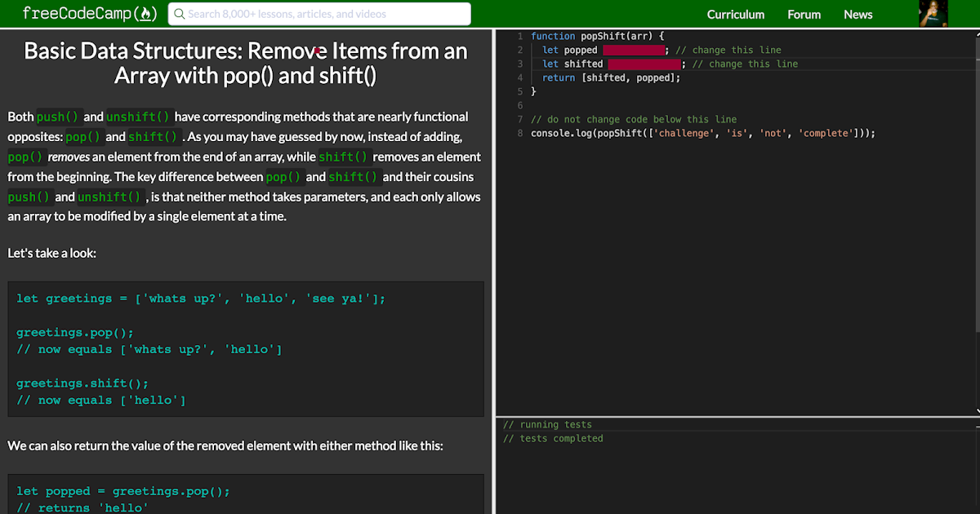This screenshot has width=980, height=514.
Task: Click the '// change this line' comment on line 2
Action: coord(728,50)
